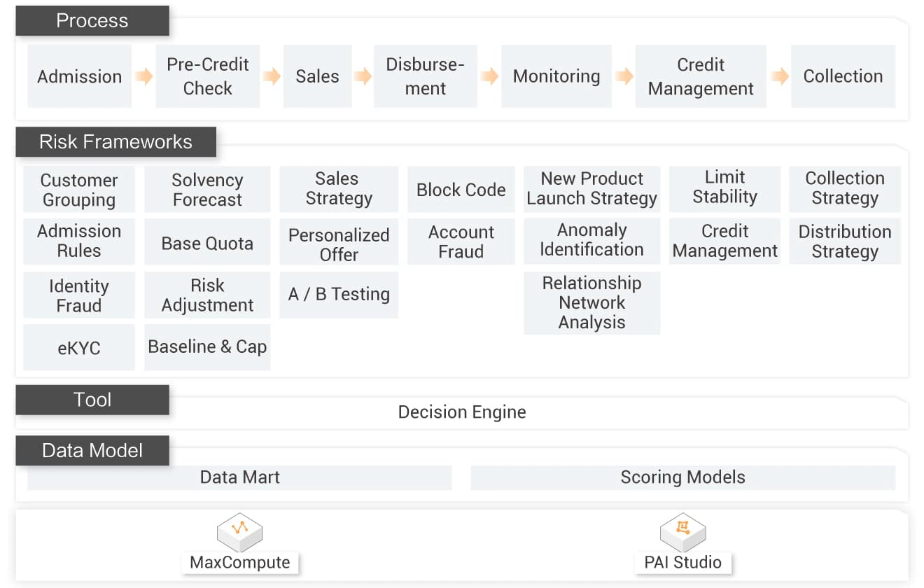Open the Scoring Models block
Image resolution: width=924 pixels, height=588 pixels.
682,477
